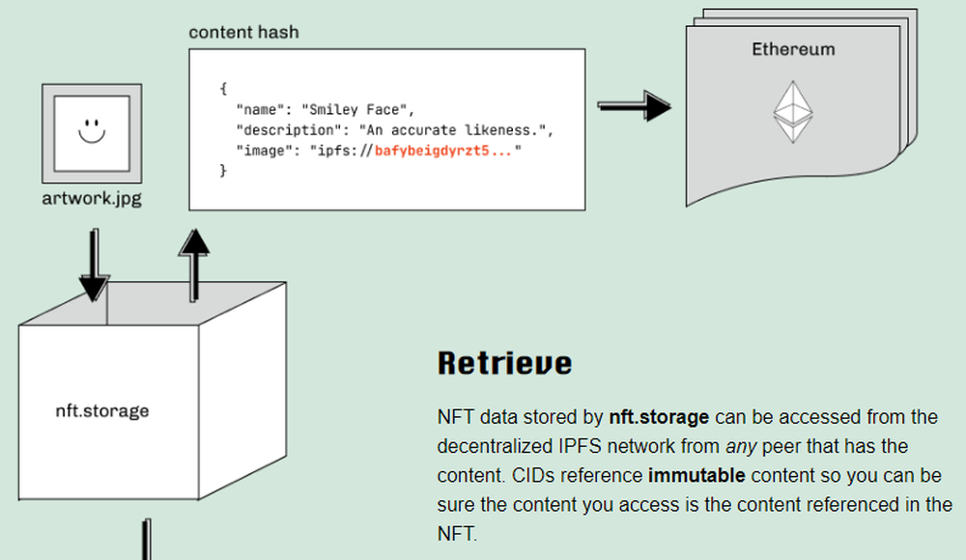The image size is (966, 560).
Task: Click the bold word "immutable"
Action: point(696,475)
